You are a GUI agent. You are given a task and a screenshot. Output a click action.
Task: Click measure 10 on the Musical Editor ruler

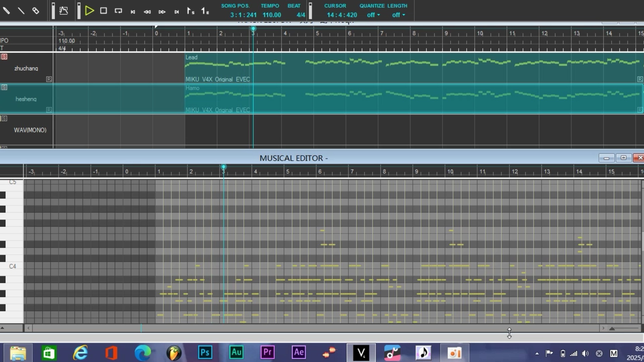pyautogui.click(x=450, y=172)
